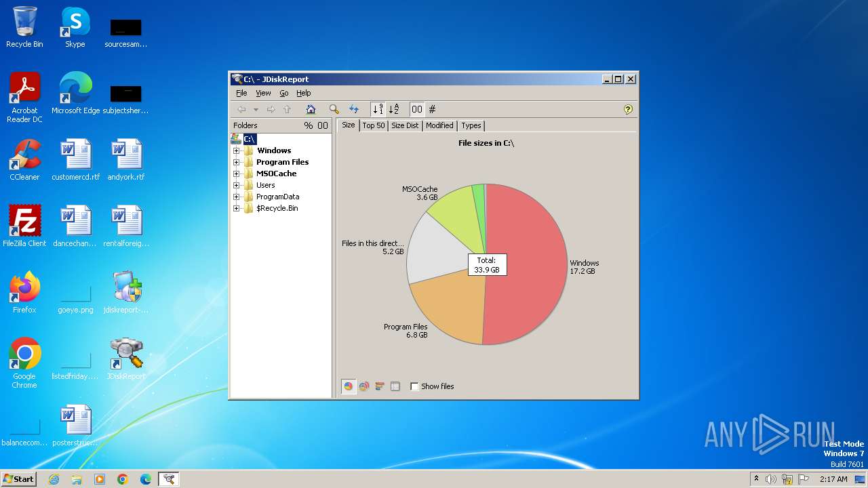Expand the ProgramData folder node
Screen dimensions: 868x488
237,197
